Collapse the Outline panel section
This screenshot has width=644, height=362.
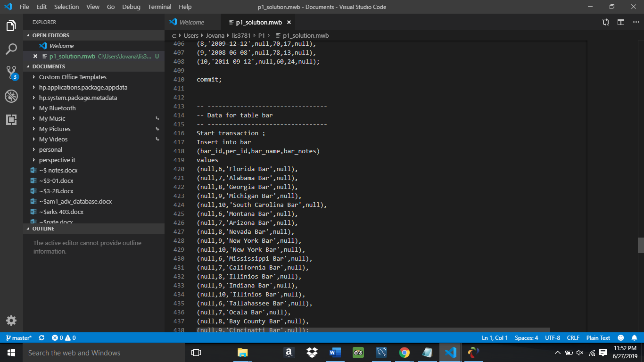point(43,229)
